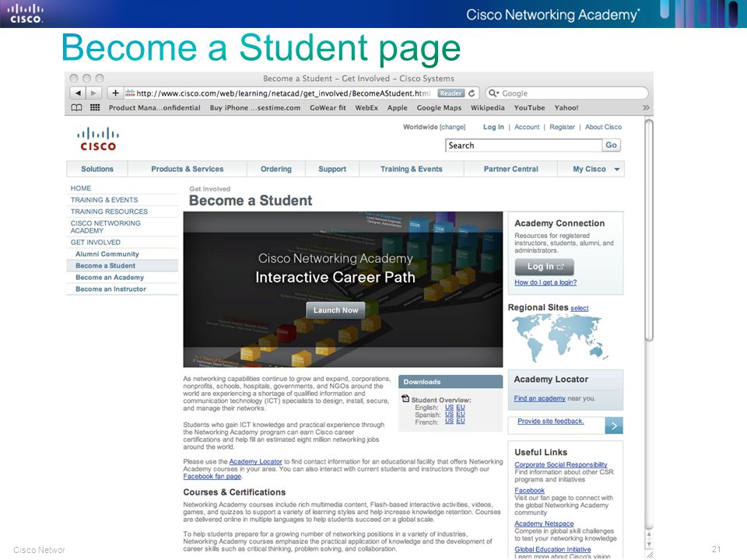747x560 pixels.
Task: Open the YouTube bookmark
Action: click(529, 107)
